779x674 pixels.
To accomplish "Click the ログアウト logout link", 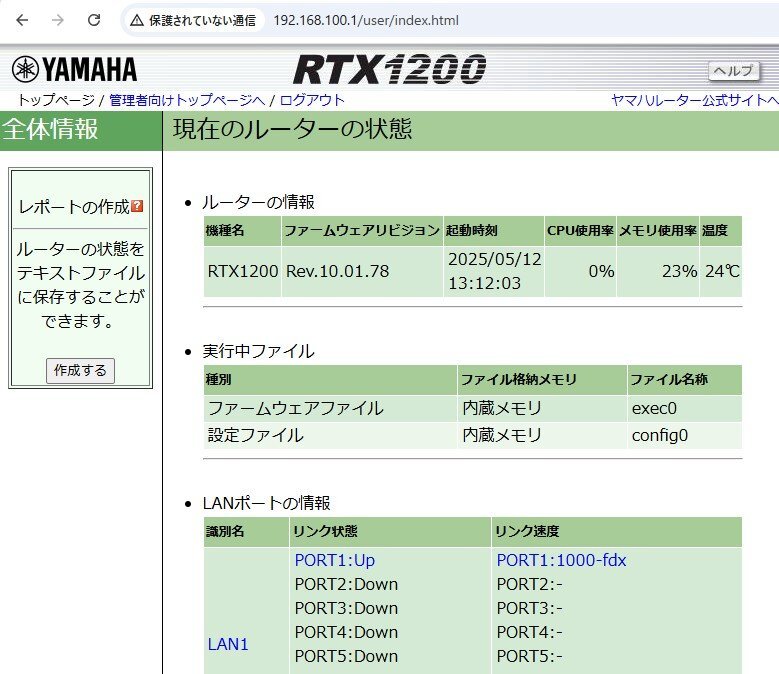I will point(312,100).
